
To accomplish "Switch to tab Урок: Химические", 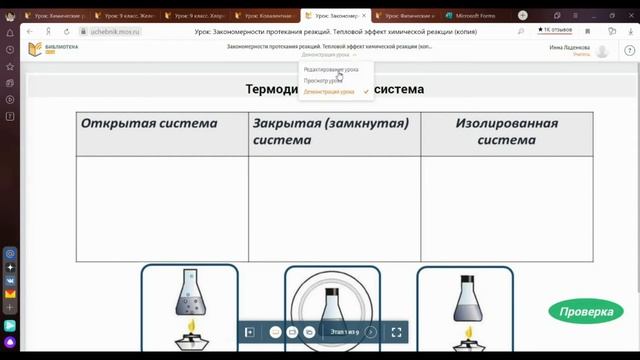I will 56,16.
